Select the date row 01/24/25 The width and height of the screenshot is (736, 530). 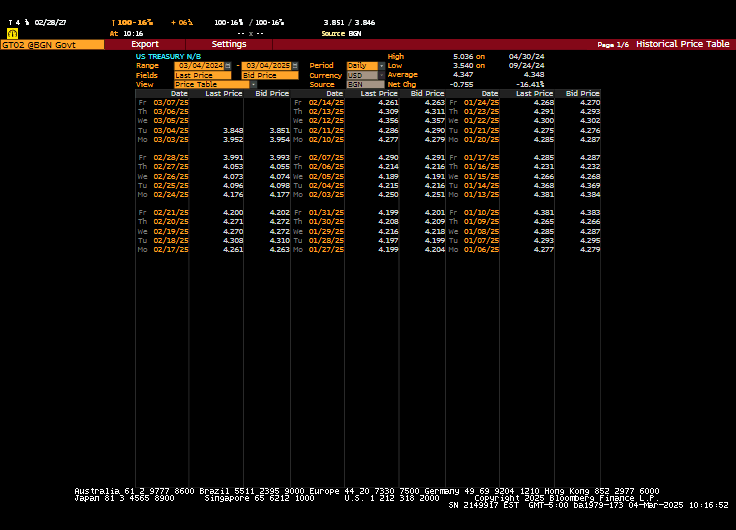[x=482, y=102]
